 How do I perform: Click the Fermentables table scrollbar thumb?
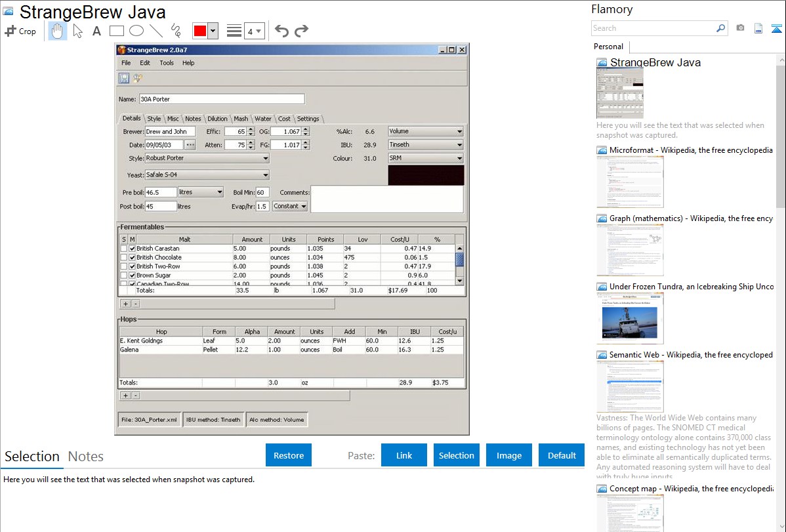tap(459, 260)
